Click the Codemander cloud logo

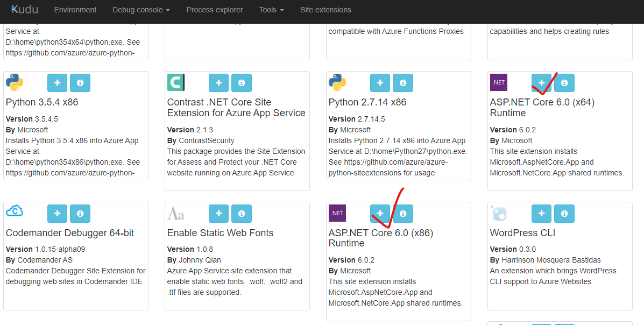pyautogui.click(x=15, y=211)
